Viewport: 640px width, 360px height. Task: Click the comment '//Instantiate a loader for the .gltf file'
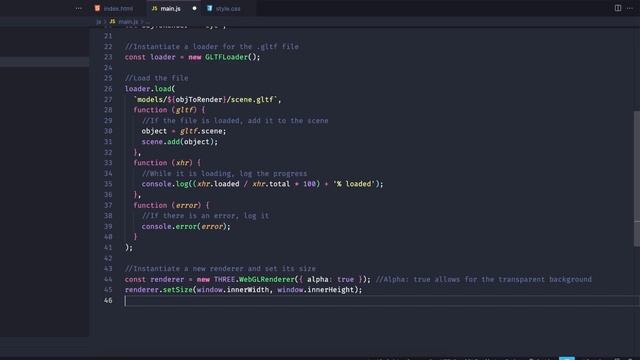coord(211,47)
